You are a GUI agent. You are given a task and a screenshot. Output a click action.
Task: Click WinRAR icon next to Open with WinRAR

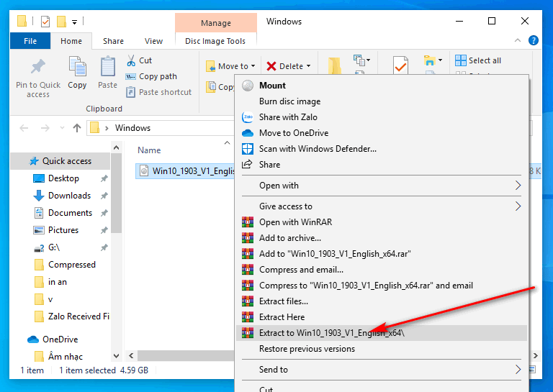click(x=248, y=222)
